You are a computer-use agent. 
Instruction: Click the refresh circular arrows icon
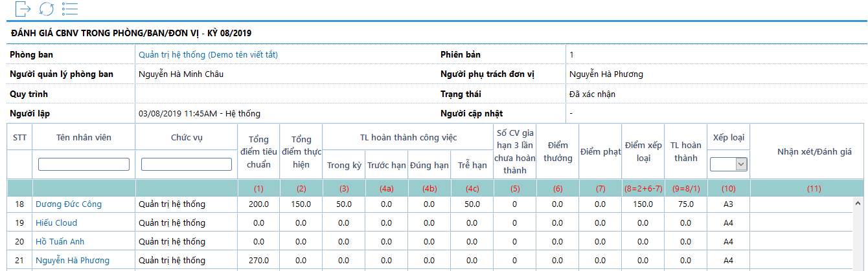tap(47, 9)
